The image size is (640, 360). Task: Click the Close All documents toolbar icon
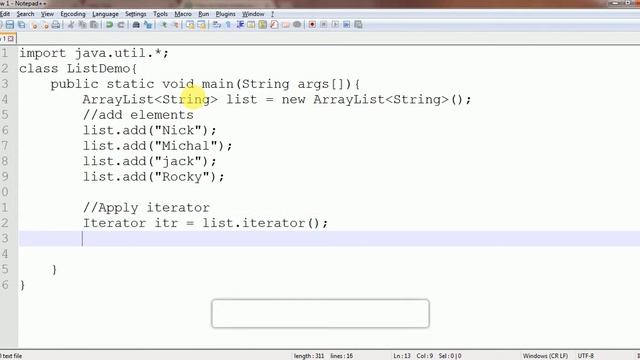pos(45,25)
